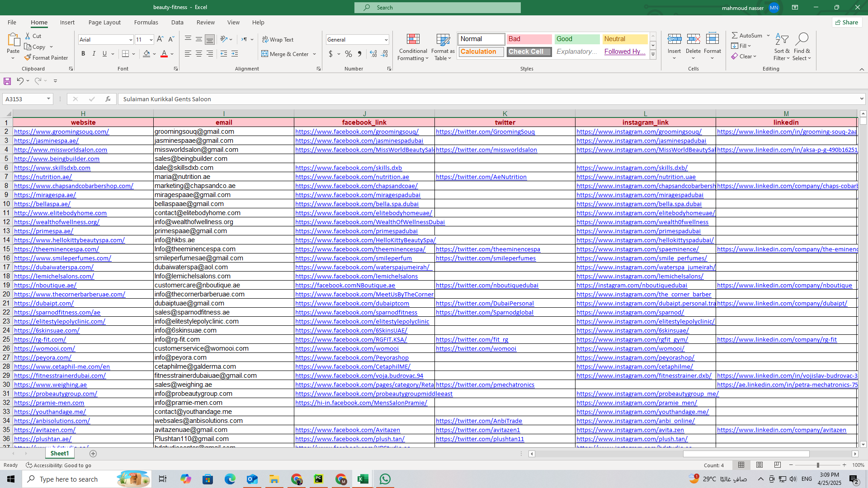Click the Percent Style icon
Screen dimensions: 868x488
click(348, 54)
